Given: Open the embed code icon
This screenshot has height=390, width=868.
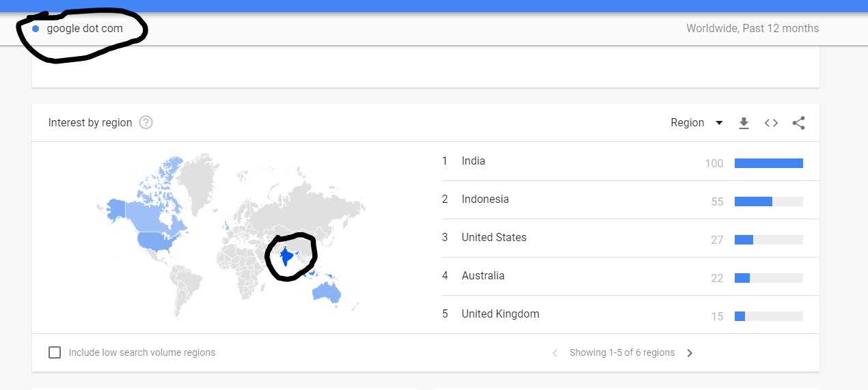Looking at the screenshot, I should tap(771, 123).
